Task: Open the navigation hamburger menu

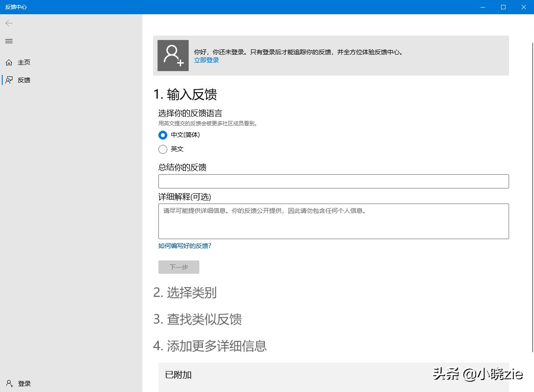Action: 8,41
